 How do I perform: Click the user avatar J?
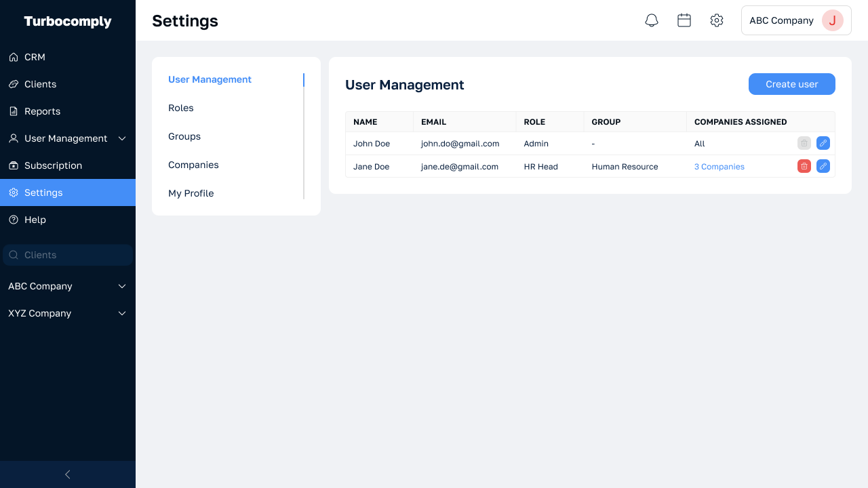(x=833, y=20)
